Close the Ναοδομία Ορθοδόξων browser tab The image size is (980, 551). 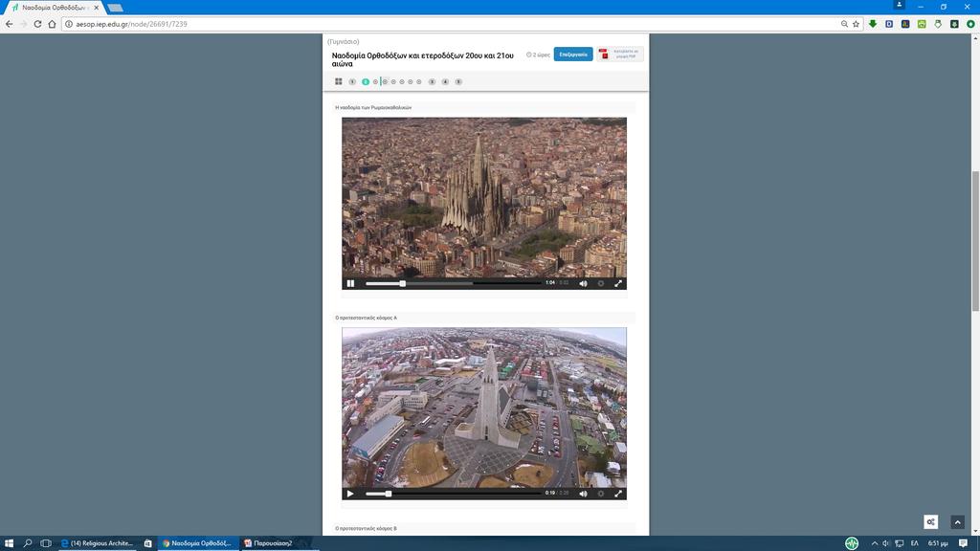tap(97, 8)
